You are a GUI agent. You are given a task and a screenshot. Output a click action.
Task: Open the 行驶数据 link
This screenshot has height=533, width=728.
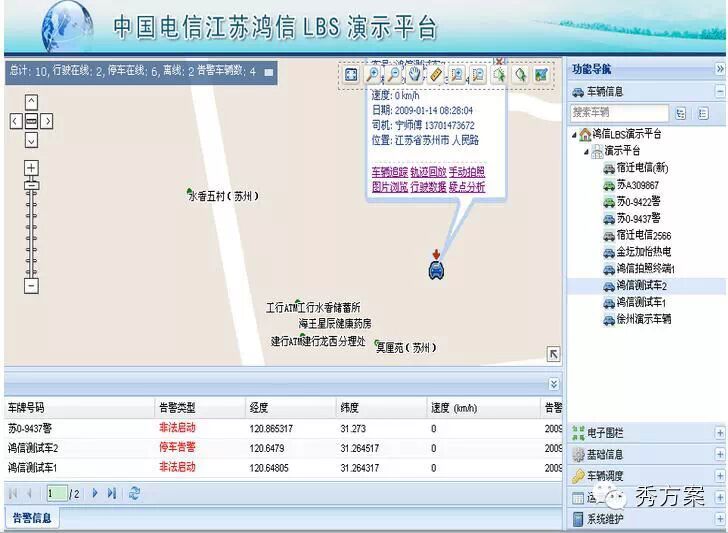click(428, 187)
